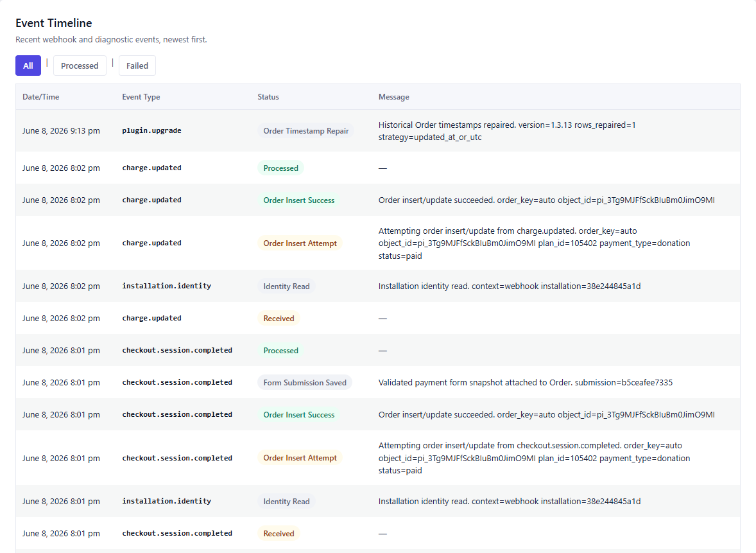Viewport: 756px width, 553px height.
Task: Click the Date/Time column header
Action: tap(41, 97)
